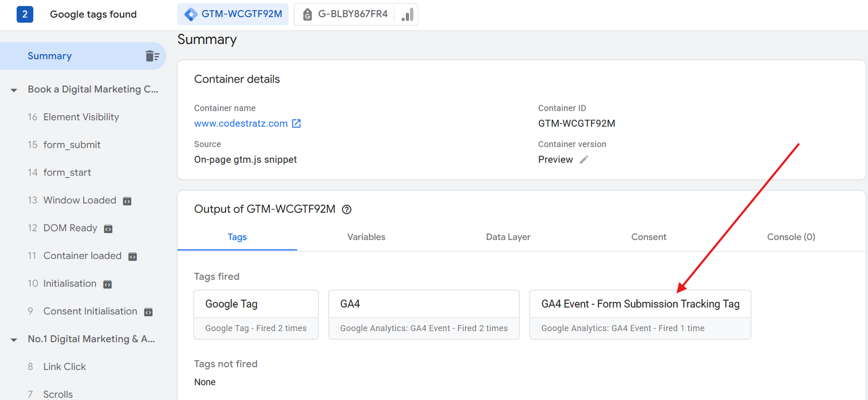Click Google Analytics: GA4 Event - Fired 2 times text
The height and width of the screenshot is (400, 868).
point(424,328)
